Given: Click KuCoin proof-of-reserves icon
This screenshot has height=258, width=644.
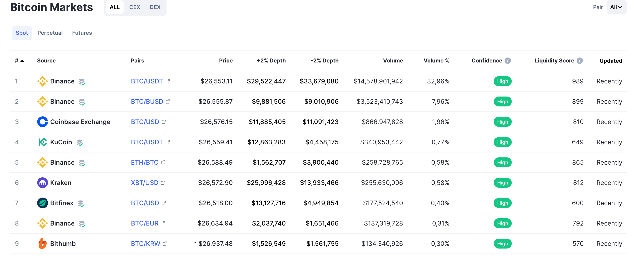Looking at the screenshot, I should 80,143.
